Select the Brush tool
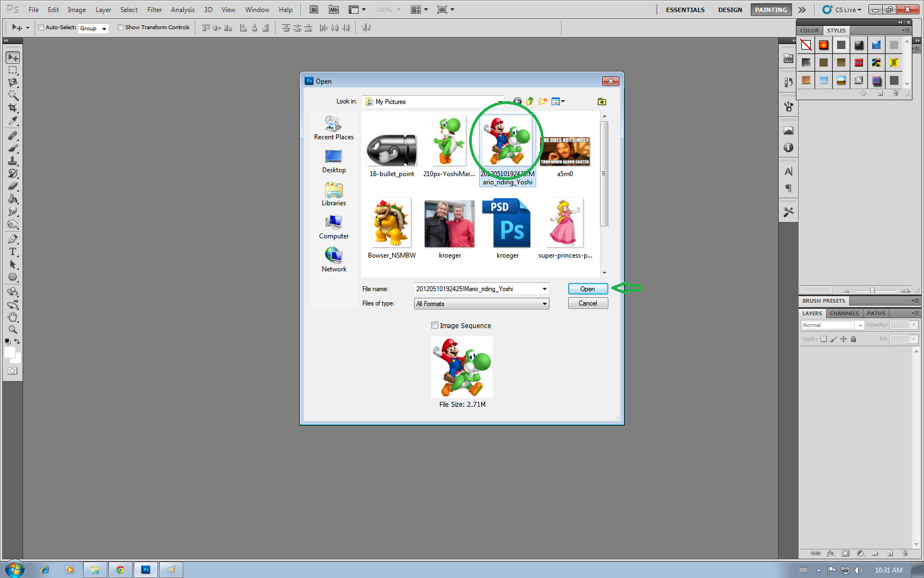 tap(13, 148)
